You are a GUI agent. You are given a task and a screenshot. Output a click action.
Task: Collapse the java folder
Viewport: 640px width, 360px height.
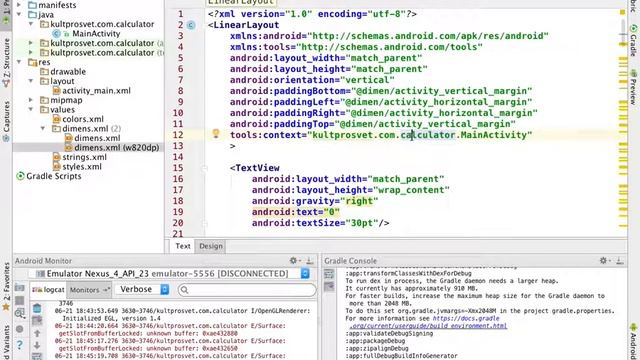[19, 14]
